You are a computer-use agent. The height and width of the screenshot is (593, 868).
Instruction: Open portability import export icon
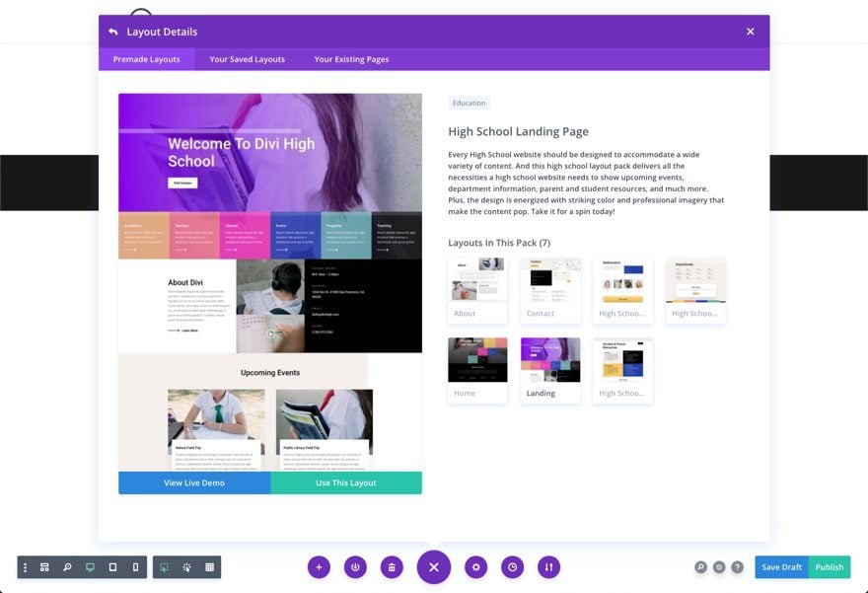[549, 567]
